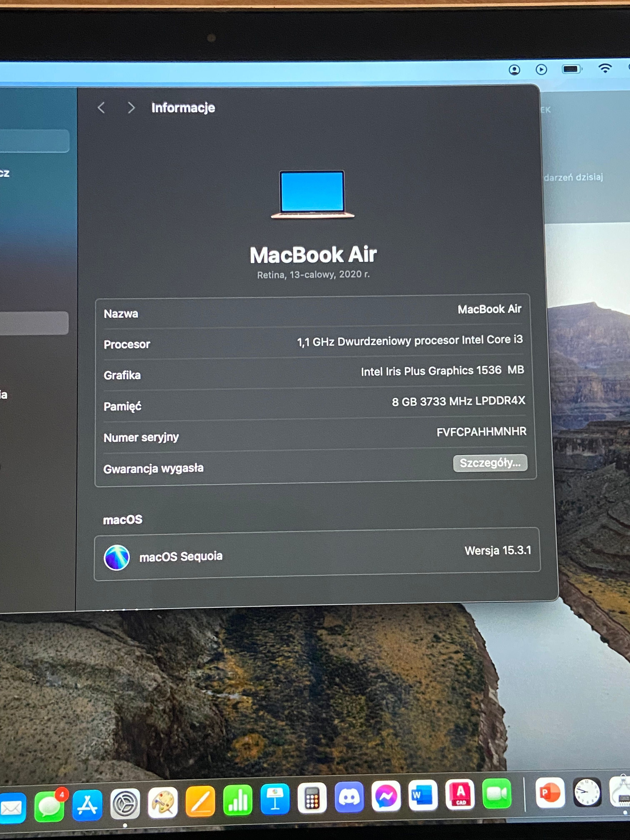Click the sidebar search field

[x=34, y=141]
